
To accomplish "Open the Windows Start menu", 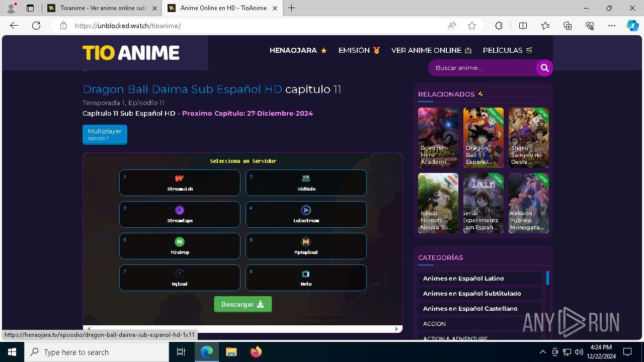I will (x=12, y=352).
